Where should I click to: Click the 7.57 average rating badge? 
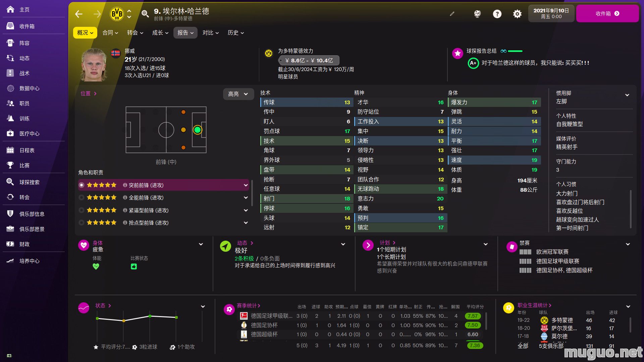coord(473,316)
